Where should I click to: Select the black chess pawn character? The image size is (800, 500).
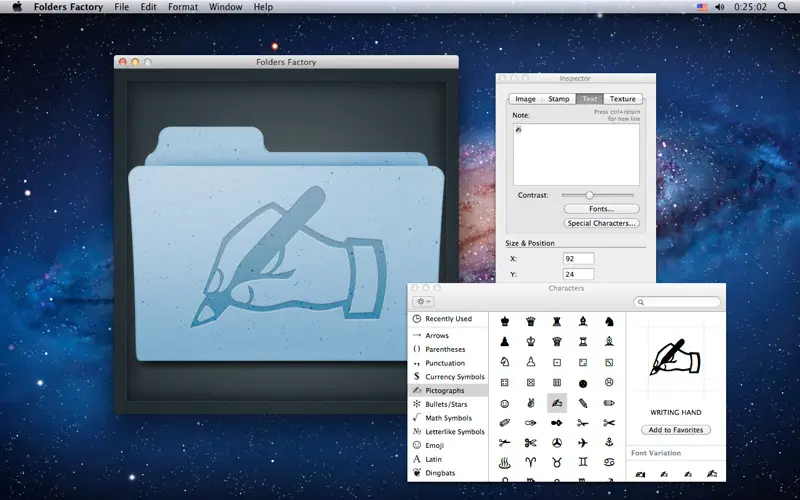[x=505, y=341]
